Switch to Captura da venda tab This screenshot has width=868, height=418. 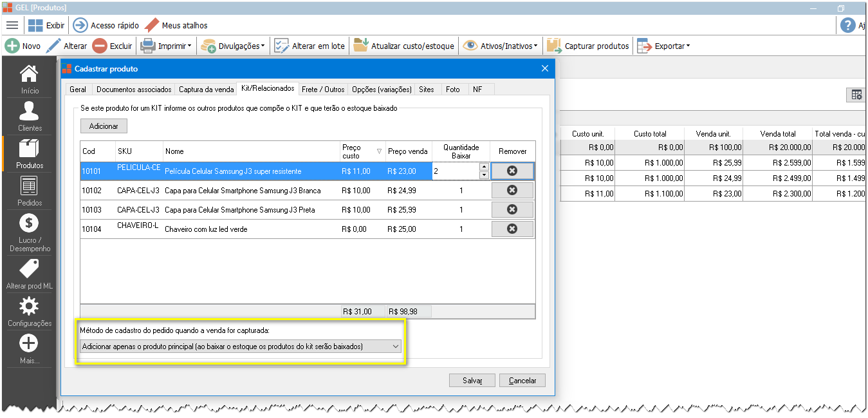coord(206,90)
